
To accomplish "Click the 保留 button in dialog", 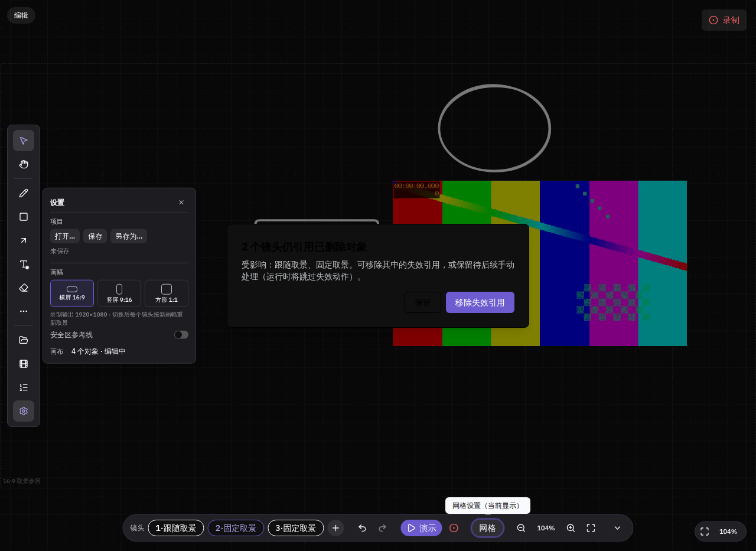I will click(423, 302).
